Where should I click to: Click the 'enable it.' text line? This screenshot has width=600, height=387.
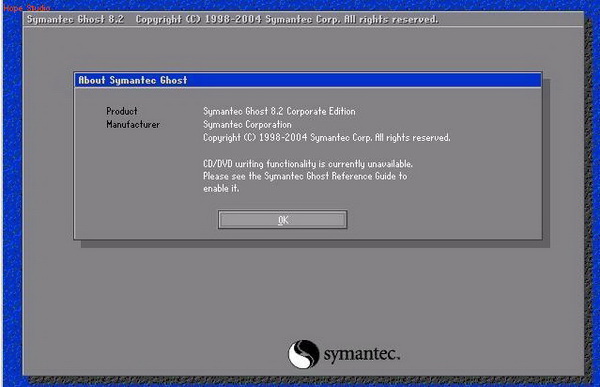pos(221,188)
